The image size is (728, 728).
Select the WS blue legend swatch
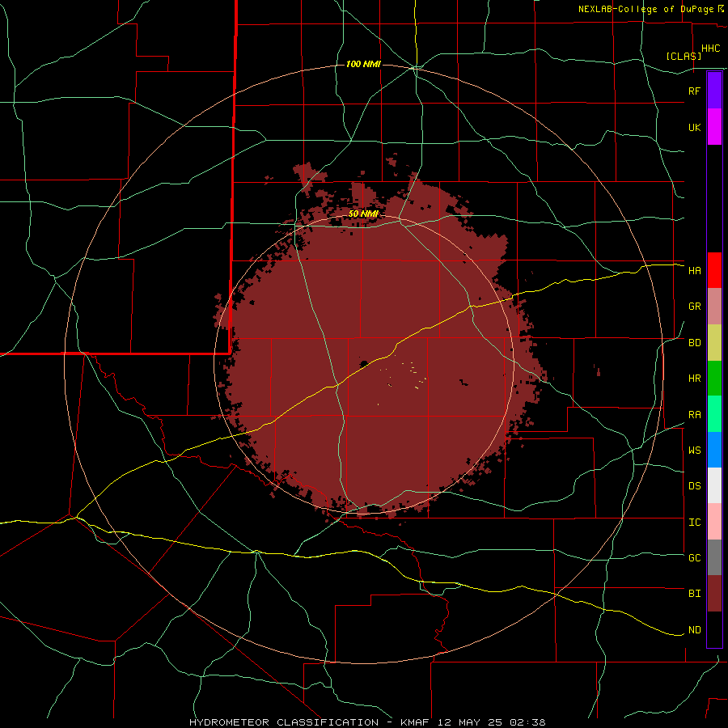point(714,450)
